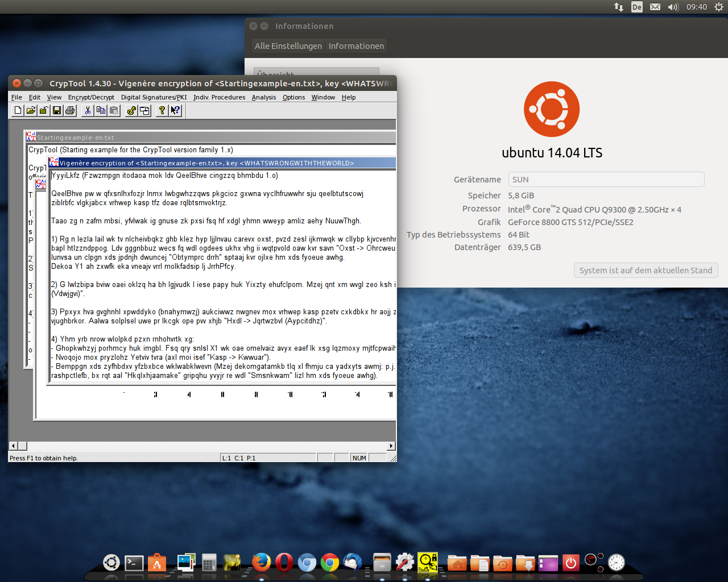Open the Analysis menu
The height and width of the screenshot is (582, 728).
[264, 97]
